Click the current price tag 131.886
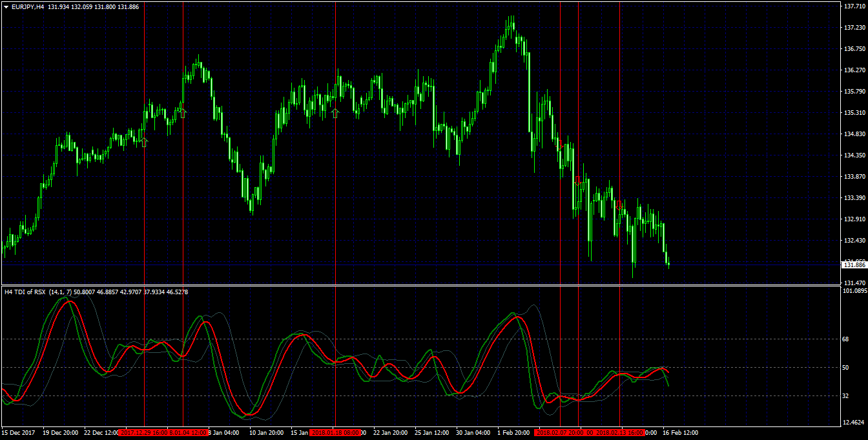The width and height of the screenshot is (868, 440). tap(854, 265)
